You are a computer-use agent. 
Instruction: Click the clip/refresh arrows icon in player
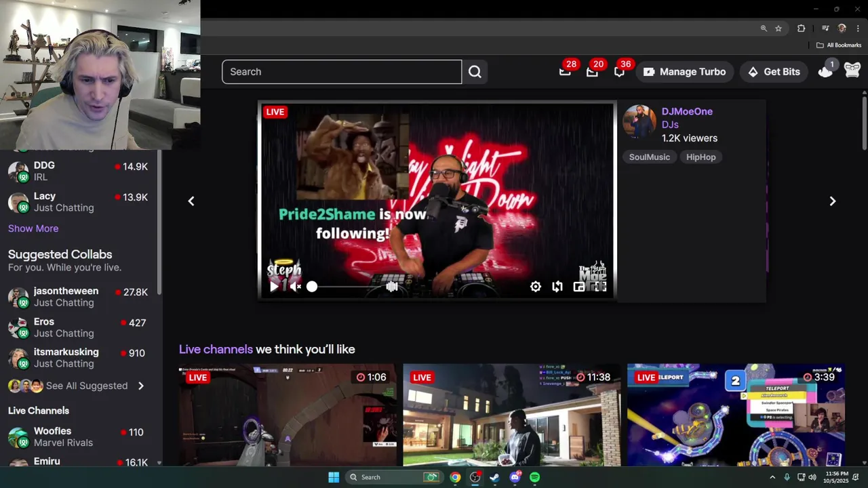(557, 287)
